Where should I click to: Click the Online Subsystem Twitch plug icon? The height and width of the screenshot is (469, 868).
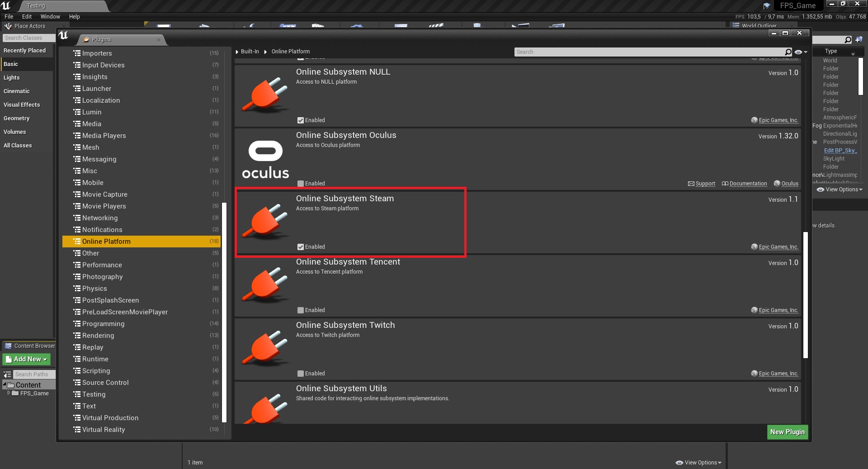pos(265,348)
